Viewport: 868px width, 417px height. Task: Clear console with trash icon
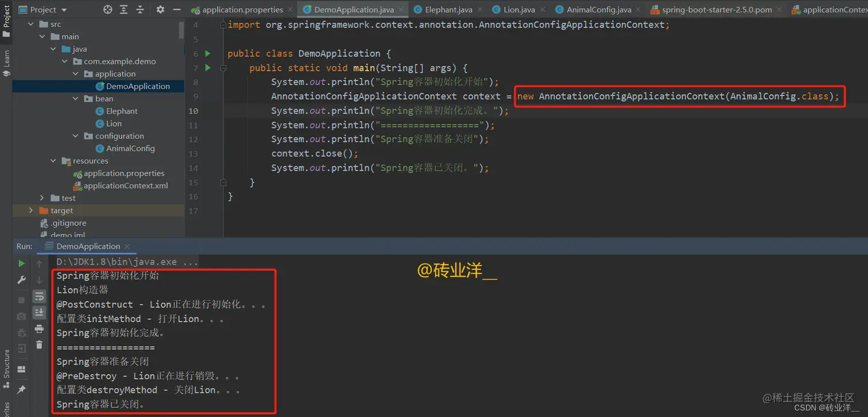click(x=39, y=345)
